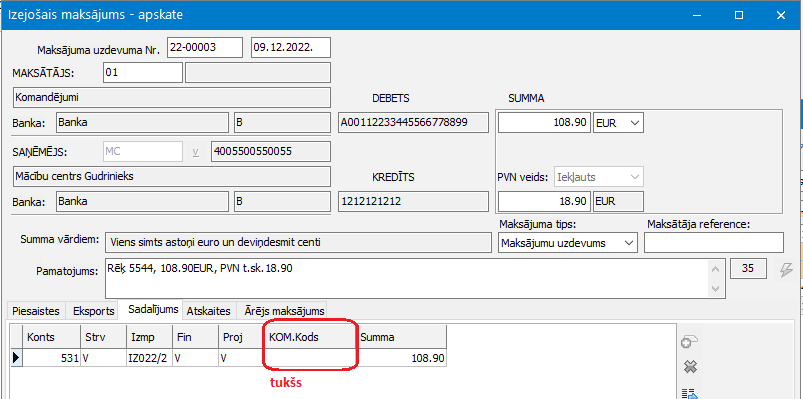Click the recipient registration number 4005500550055
The image size is (803, 399).
point(270,152)
